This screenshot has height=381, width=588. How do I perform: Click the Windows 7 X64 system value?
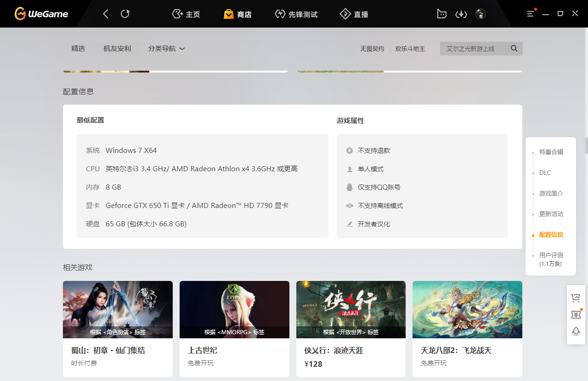(x=131, y=151)
